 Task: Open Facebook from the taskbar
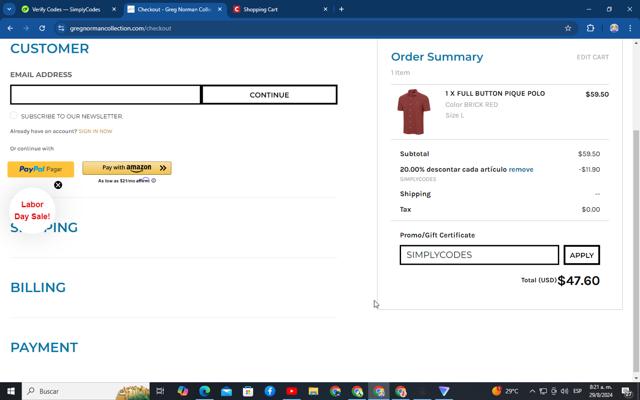[x=270, y=391]
